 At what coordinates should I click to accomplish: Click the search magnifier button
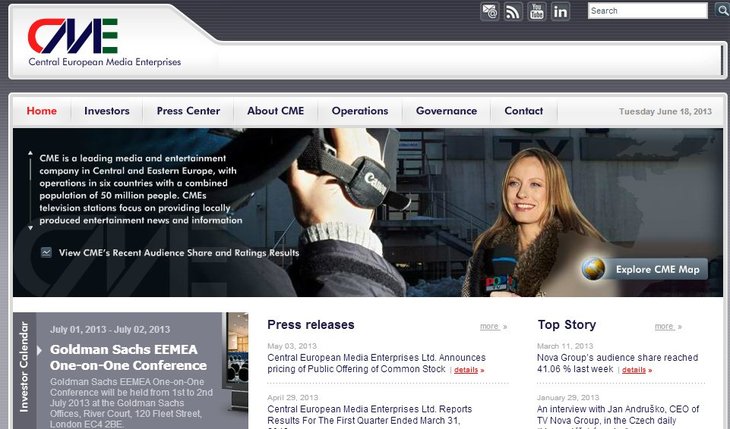pos(722,10)
